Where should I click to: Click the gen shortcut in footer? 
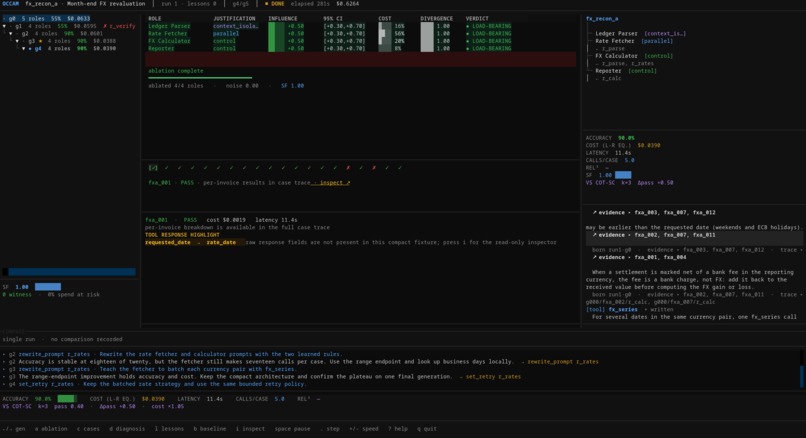click(x=14, y=429)
